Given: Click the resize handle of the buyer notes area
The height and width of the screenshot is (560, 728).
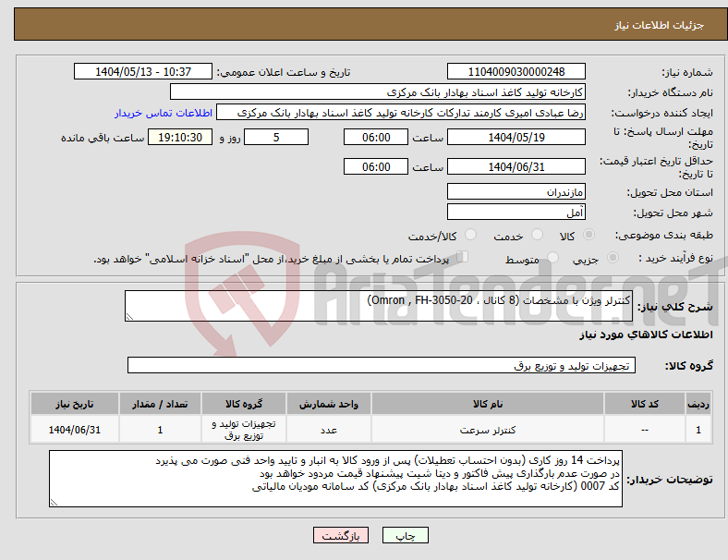Looking at the screenshot, I should [54, 503].
